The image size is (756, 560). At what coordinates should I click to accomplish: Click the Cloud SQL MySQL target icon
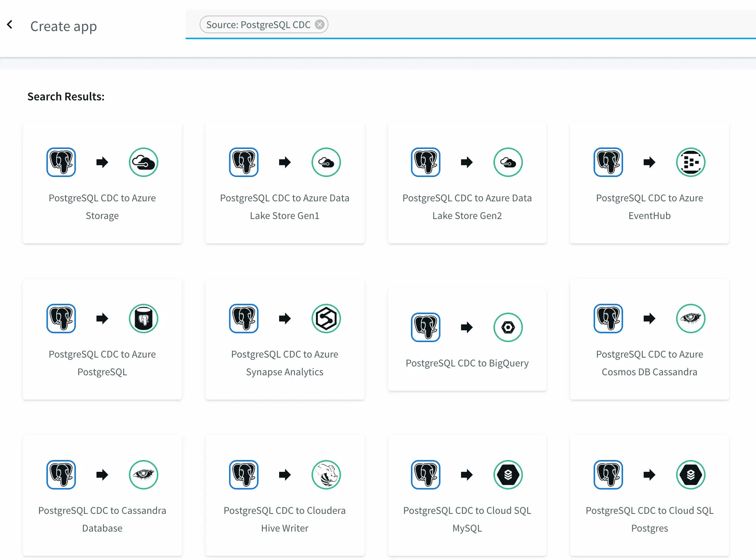pyautogui.click(x=508, y=474)
